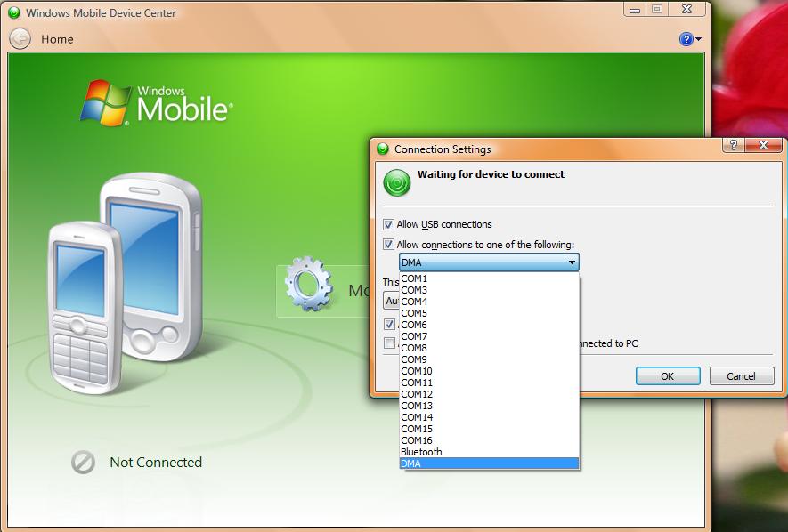
Task: Select COM14 in the dropdown list
Action: [x=490, y=417]
